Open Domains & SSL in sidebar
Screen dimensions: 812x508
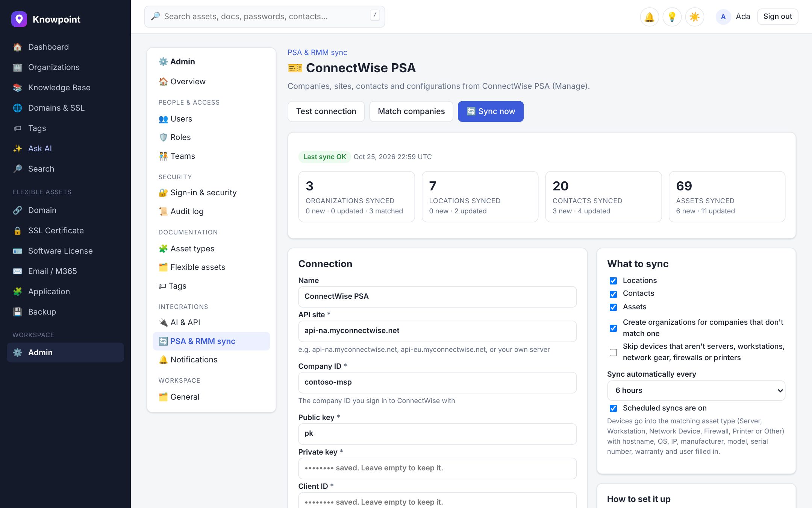click(65, 108)
